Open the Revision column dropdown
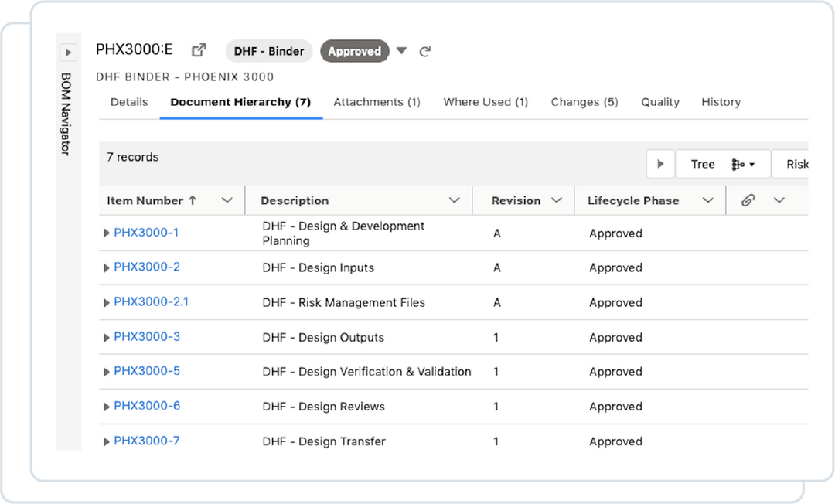This screenshot has width=835, height=504. (x=558, y=199)
